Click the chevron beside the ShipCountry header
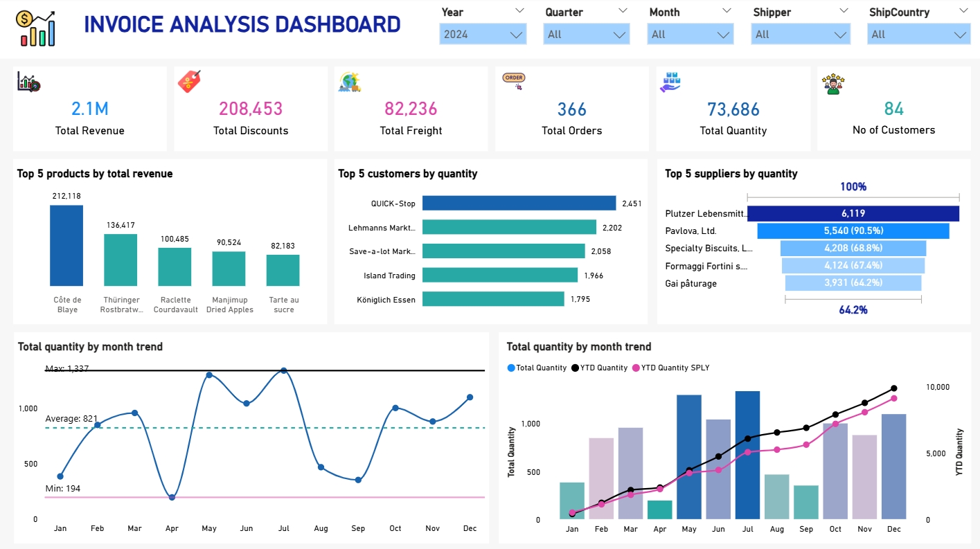The width and height of the screenshot is (980, 549). [963, 11]
